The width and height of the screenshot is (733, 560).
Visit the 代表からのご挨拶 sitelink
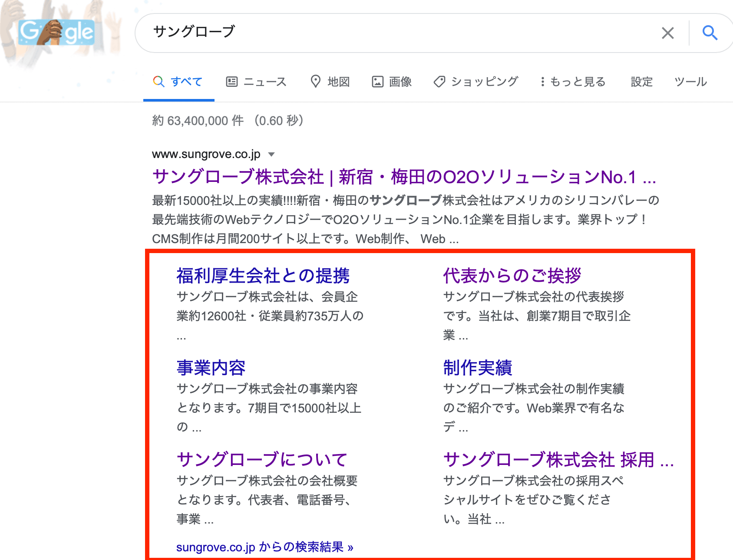(x=512, y=276)
